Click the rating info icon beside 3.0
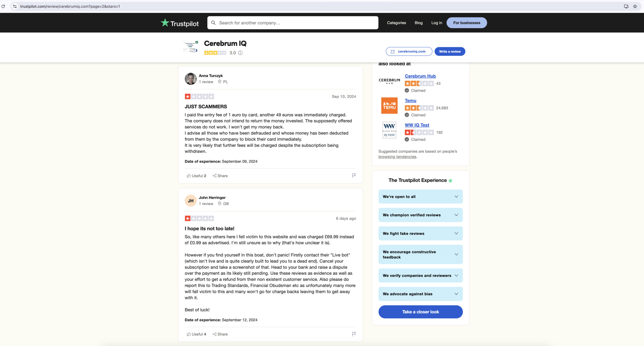 click(x=240, y=53)
